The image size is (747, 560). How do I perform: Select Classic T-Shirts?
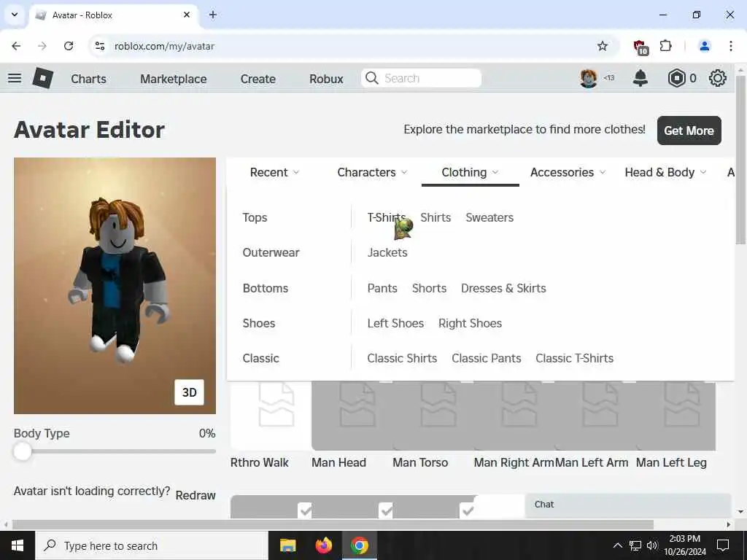coord(574,358)
